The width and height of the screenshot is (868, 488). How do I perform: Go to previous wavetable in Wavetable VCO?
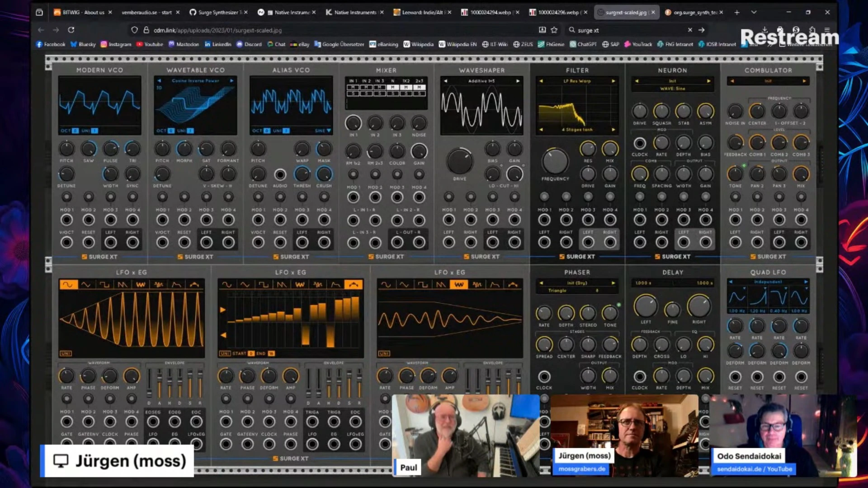point(159,81)
